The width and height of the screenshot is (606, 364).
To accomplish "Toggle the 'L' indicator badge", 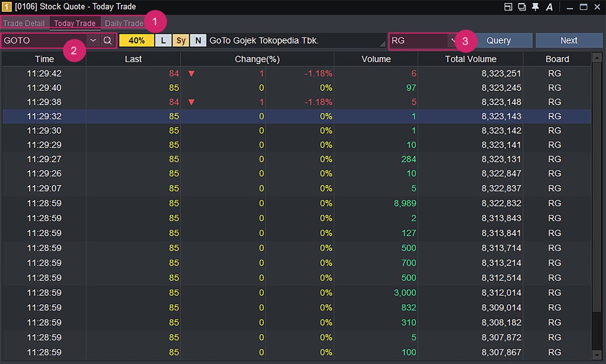I will (163, 41).
